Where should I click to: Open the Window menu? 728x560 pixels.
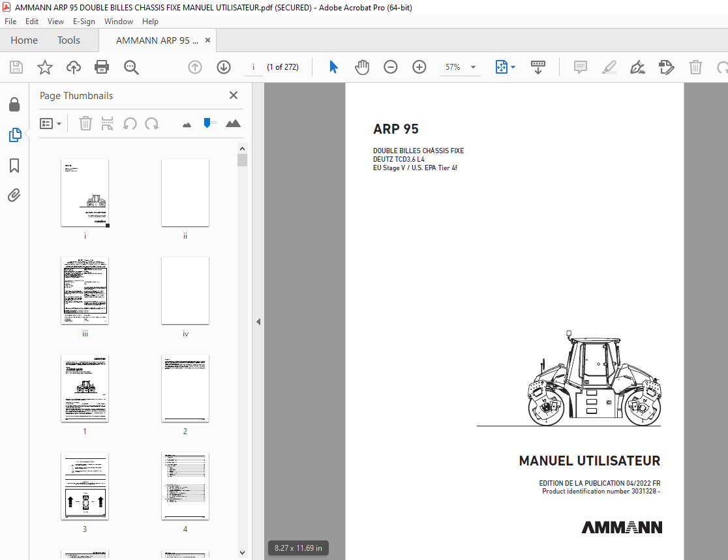118,22
